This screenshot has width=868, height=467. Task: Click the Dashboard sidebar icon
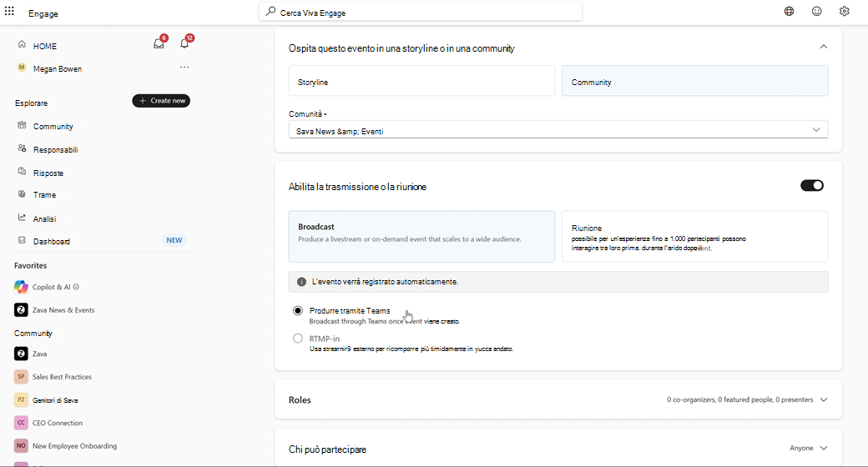(22, 240)
